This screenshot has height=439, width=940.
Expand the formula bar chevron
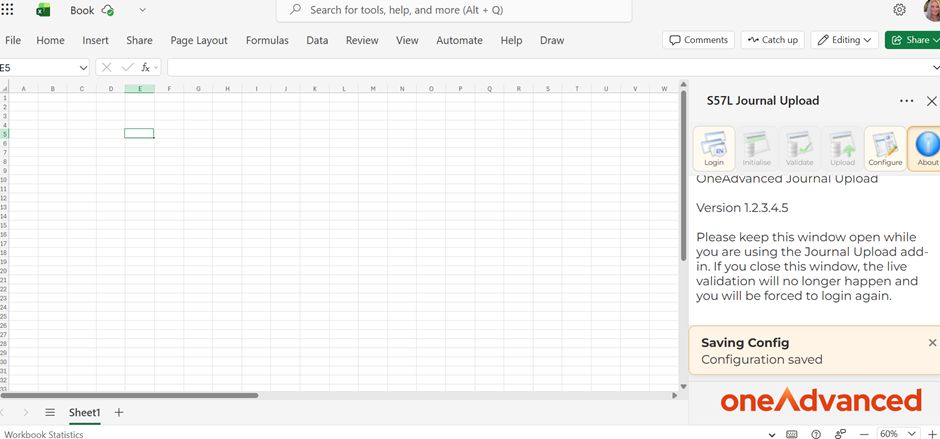pyautogui.click(x=936, y=68)
